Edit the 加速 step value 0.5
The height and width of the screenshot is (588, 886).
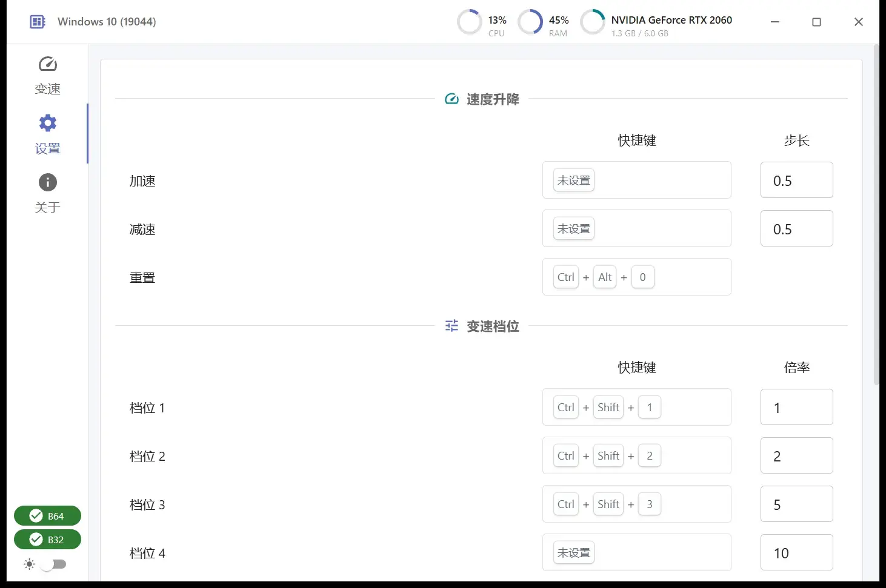coord(796,180)
